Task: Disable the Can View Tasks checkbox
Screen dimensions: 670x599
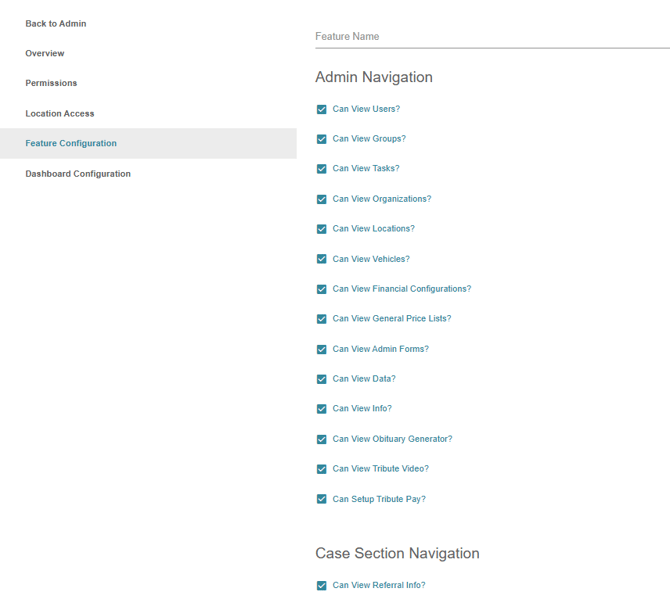Action: pyautogui.click(x=322, y=169)
